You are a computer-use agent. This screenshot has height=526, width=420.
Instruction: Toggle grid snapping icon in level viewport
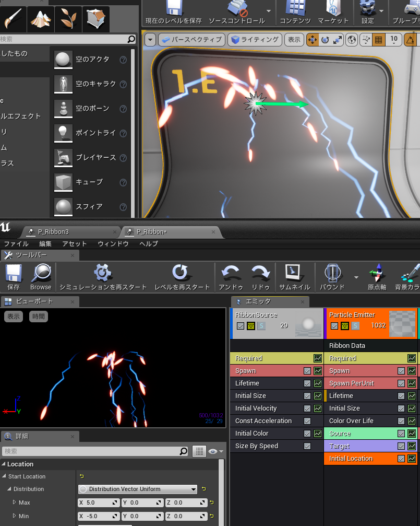pyautogui.click(x=378, y=40)
